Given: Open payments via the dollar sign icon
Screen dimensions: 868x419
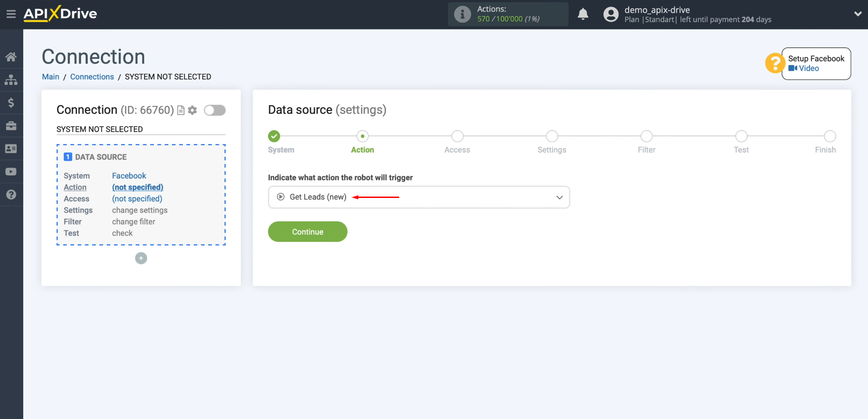Looking at the screenshot, I should coord(11,102).
